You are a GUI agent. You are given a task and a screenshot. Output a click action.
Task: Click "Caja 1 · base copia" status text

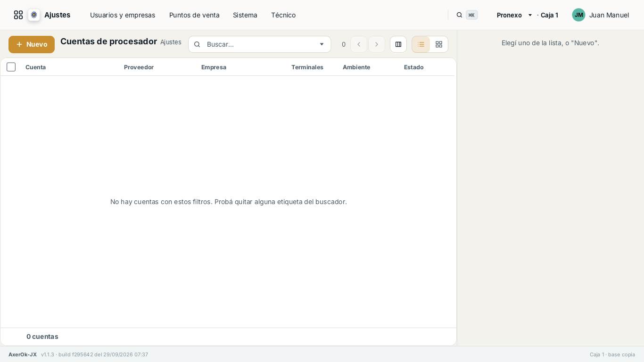(x=612, y=354)
